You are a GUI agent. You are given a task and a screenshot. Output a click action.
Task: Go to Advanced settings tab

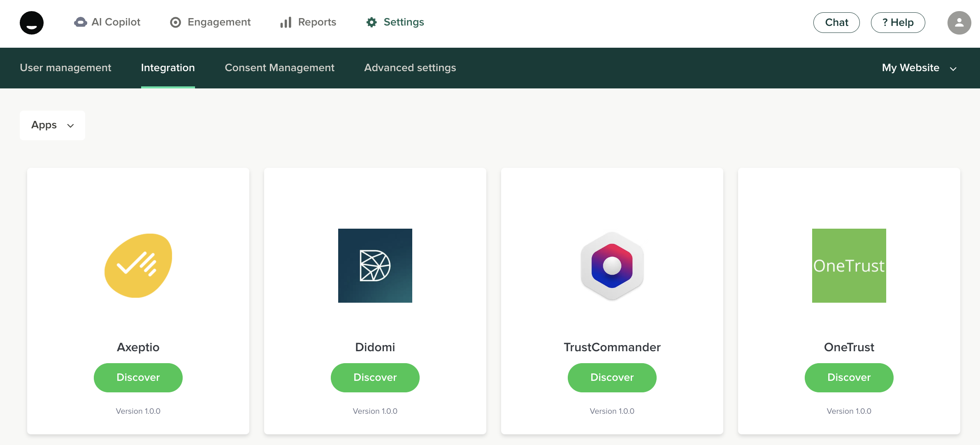point(410,68)
